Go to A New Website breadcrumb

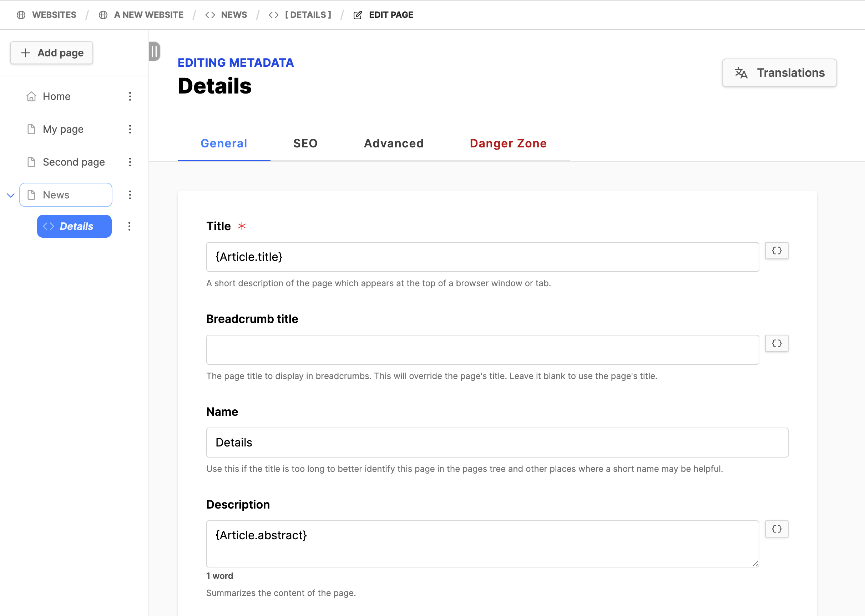pos(148,15)
